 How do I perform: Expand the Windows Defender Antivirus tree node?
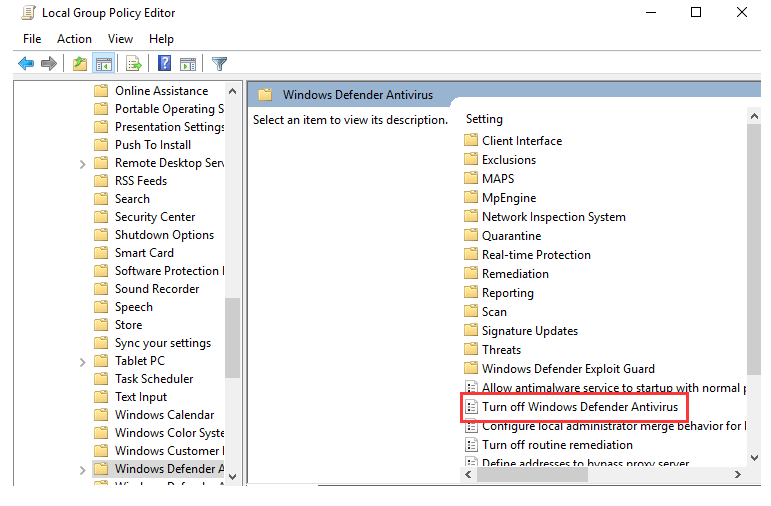coord(82,470)
